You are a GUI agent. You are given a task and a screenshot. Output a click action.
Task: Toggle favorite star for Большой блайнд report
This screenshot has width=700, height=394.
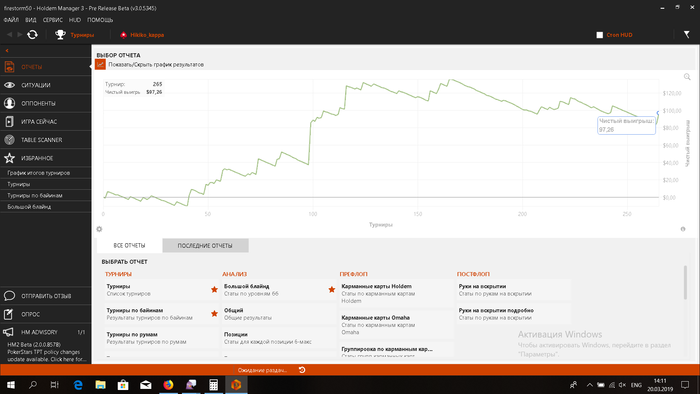point(332,290)
